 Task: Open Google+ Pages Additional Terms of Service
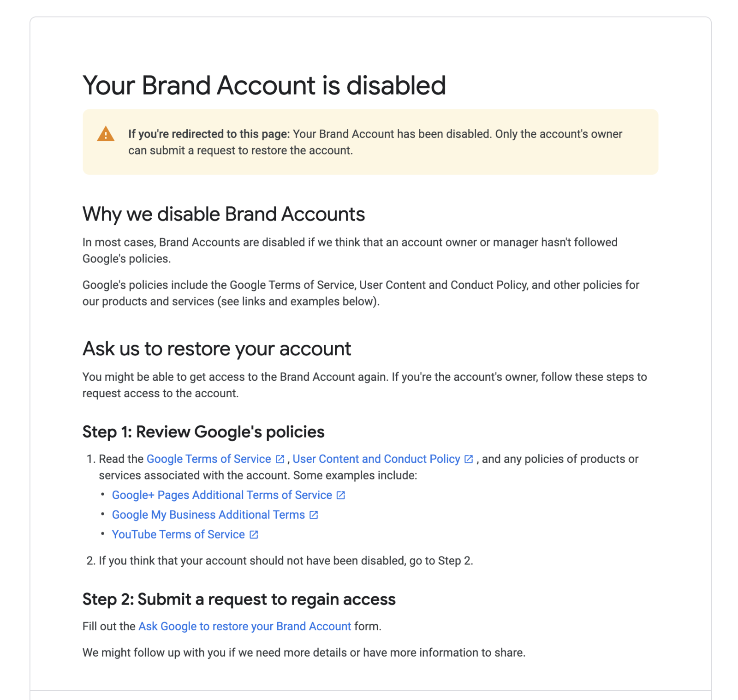[222, 495]
